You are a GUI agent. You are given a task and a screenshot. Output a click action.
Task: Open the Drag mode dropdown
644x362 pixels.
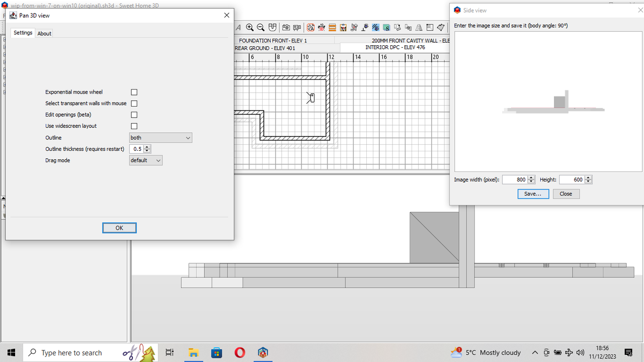click(x=145, y=160)
